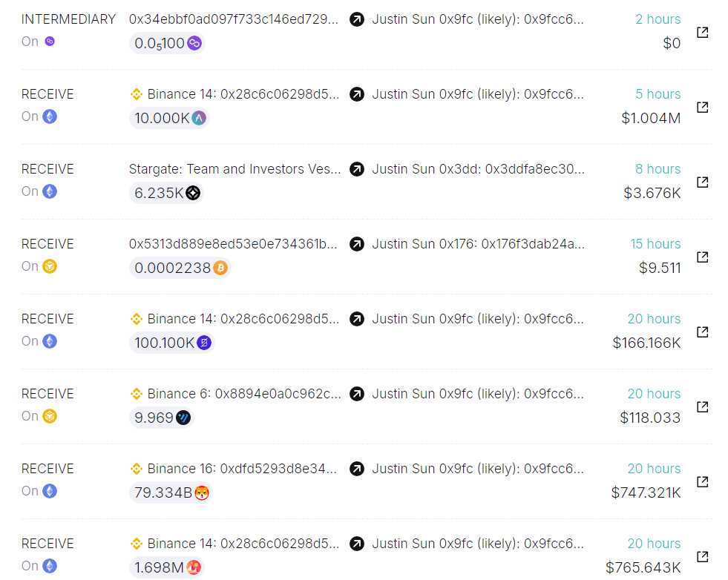The height and width of the screenshot is (580, 728).
Task: Select the 100.100K token amount pill
Action: pos(171,343)
